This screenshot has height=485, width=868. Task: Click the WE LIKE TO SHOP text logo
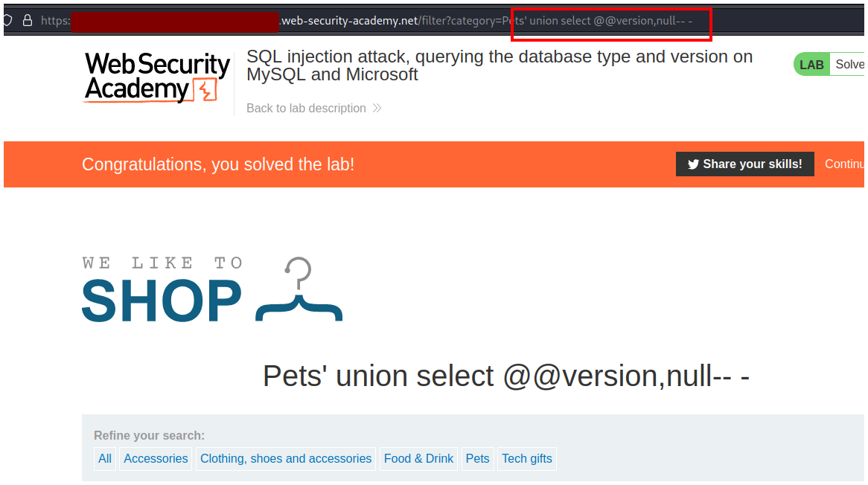[x=162, y=292]
